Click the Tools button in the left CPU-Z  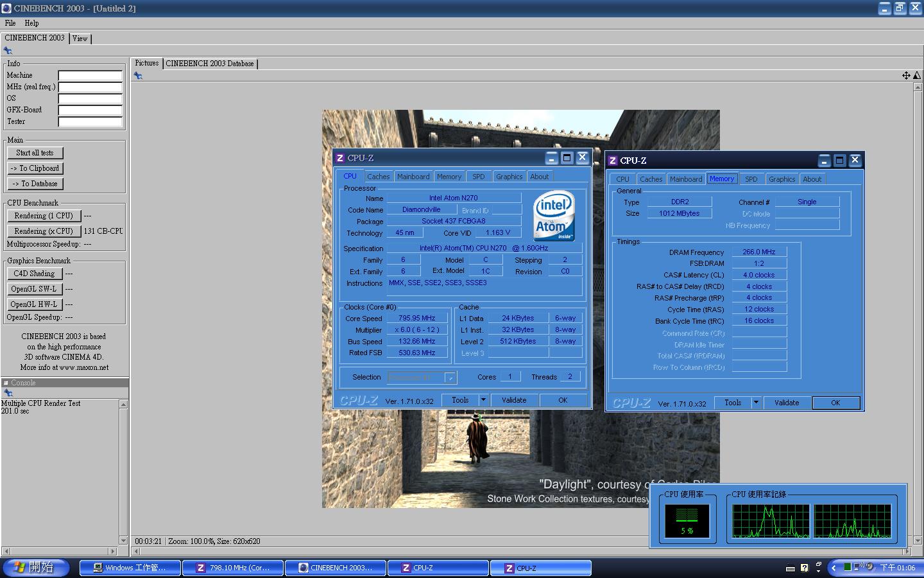click(460, 400)
